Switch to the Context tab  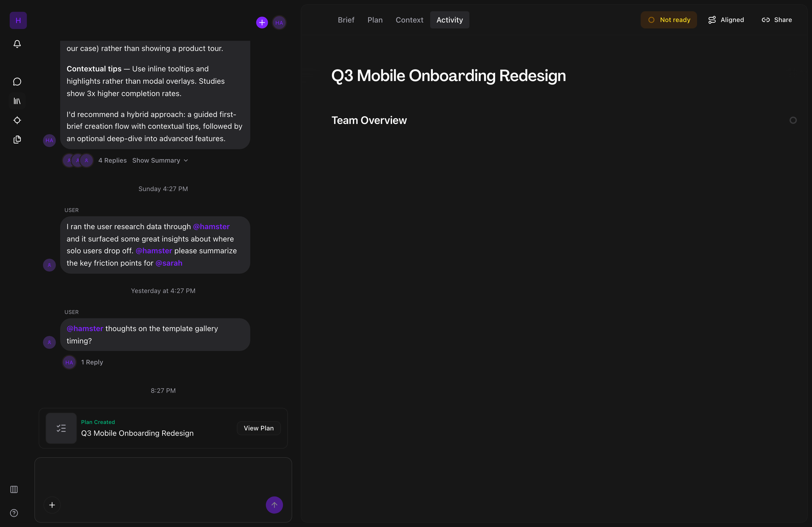pos(409,20)
